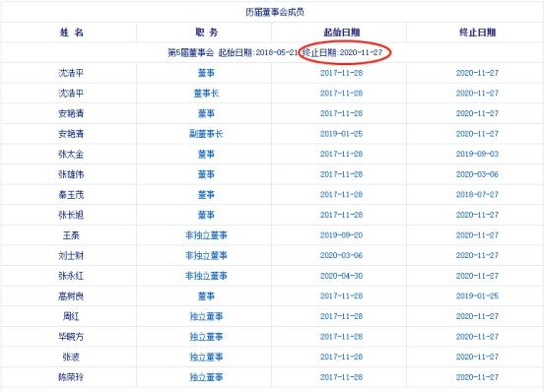
Task: Click 董事 link in 张雄伟 row
Action: tap(206, 174)
